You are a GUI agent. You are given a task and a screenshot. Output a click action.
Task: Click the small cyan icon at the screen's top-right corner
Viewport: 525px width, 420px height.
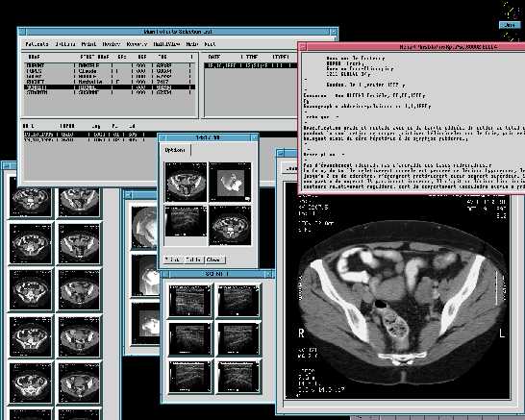[510, 25]
